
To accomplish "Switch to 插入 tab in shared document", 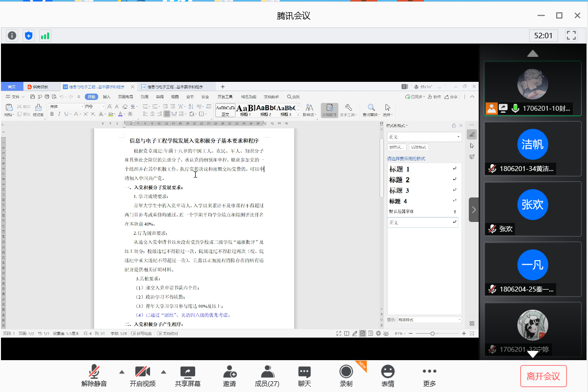I will click(x=106, y=97).
